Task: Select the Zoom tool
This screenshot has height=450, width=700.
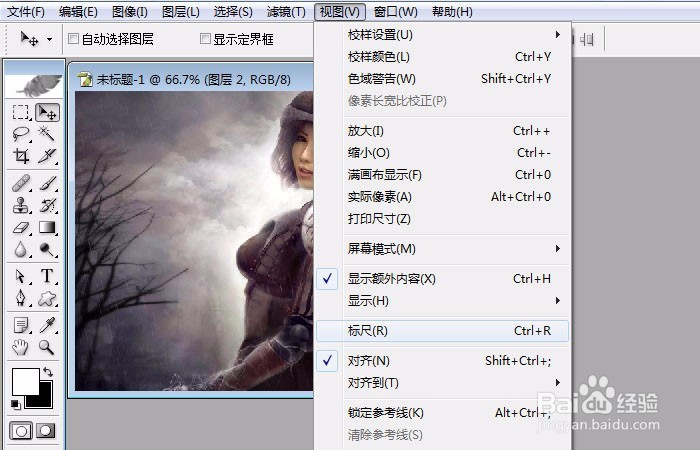Action: 46,347
